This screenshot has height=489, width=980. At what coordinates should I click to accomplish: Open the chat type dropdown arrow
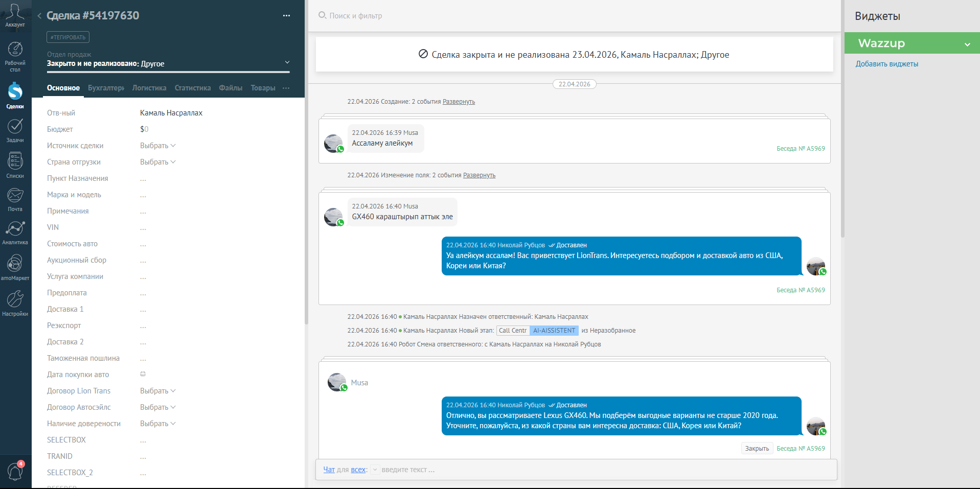coord(375,470)
